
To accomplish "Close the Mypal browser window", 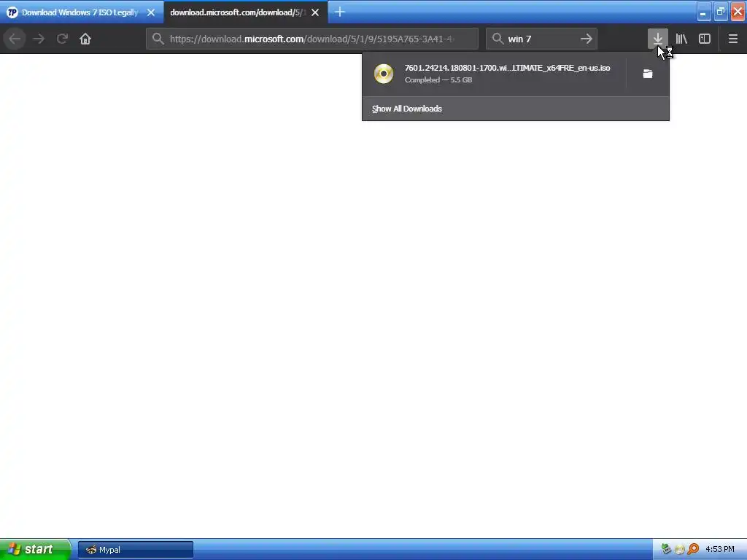I will click(738, 12).
